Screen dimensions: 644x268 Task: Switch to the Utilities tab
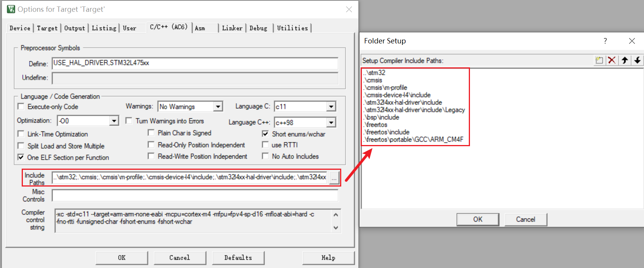292,28
